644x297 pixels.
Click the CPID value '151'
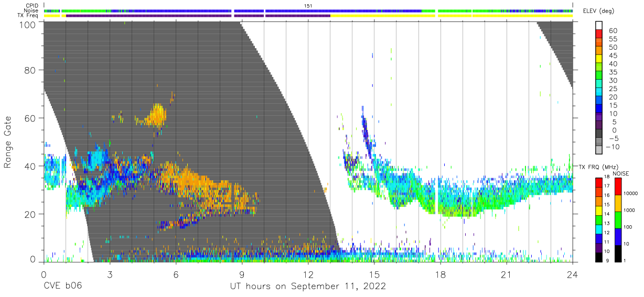click(308, 5)
